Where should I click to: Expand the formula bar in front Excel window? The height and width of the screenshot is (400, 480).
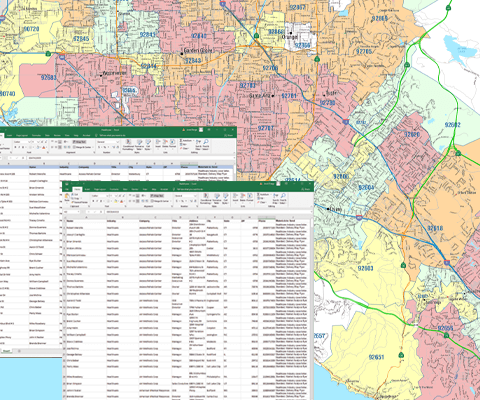[312, 212]
